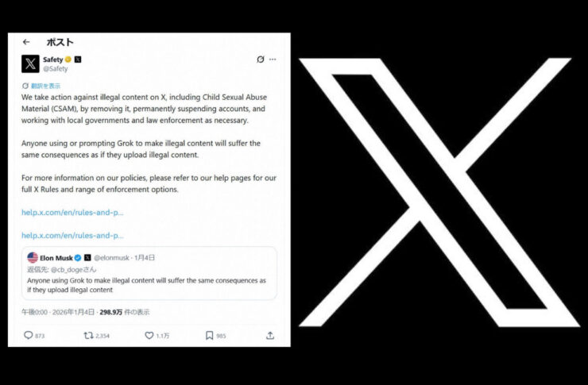588x385 pixels.
Task: Toggle the repost button showing 2,354
Action: (88, 336)
